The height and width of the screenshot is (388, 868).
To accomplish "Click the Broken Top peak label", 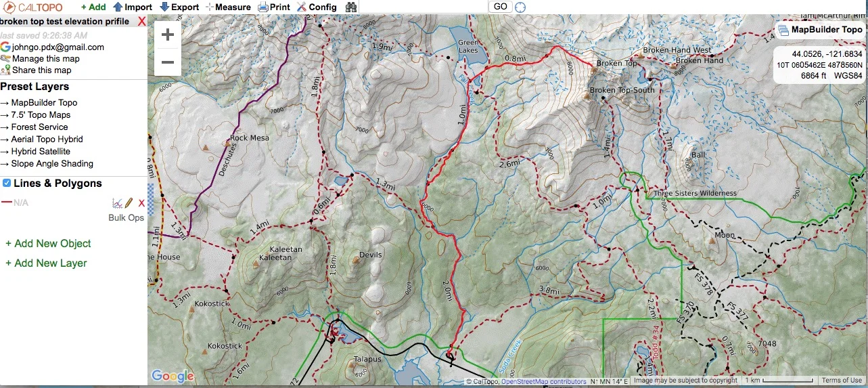I will [617, 64].
